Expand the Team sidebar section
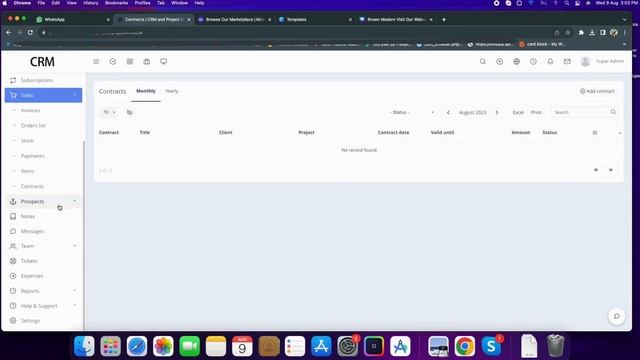This screenshot has height=360, width=640. click(x=43, y=246)
